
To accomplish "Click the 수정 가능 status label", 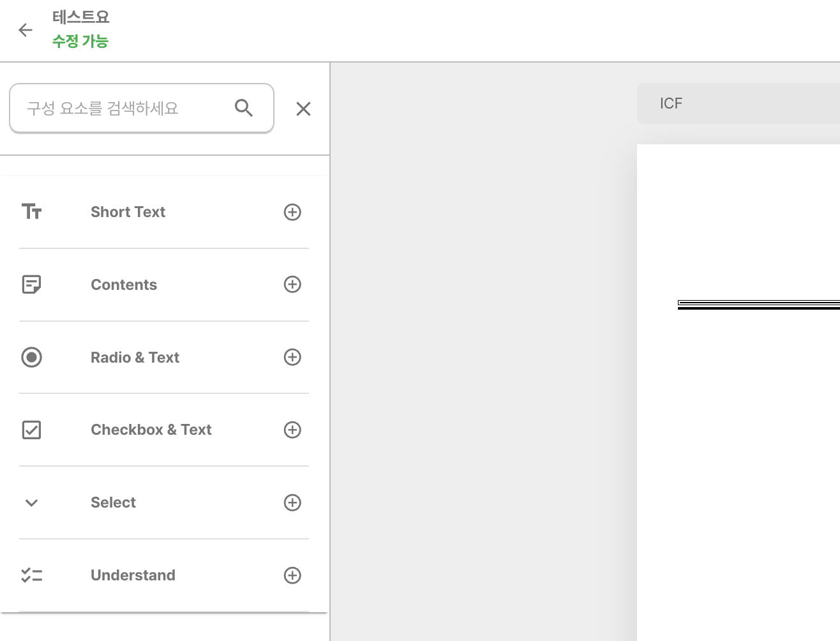I will click(80, 41).
